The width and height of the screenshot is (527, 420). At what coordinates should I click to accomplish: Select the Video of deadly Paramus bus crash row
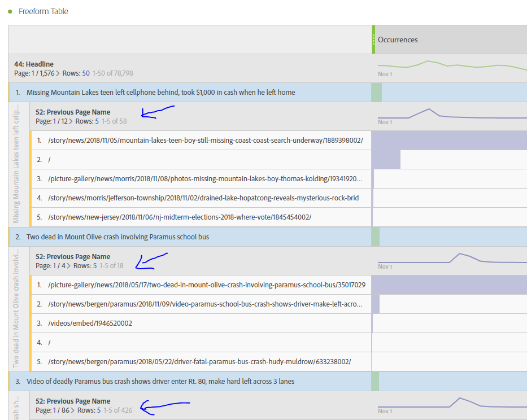[160, 382]
